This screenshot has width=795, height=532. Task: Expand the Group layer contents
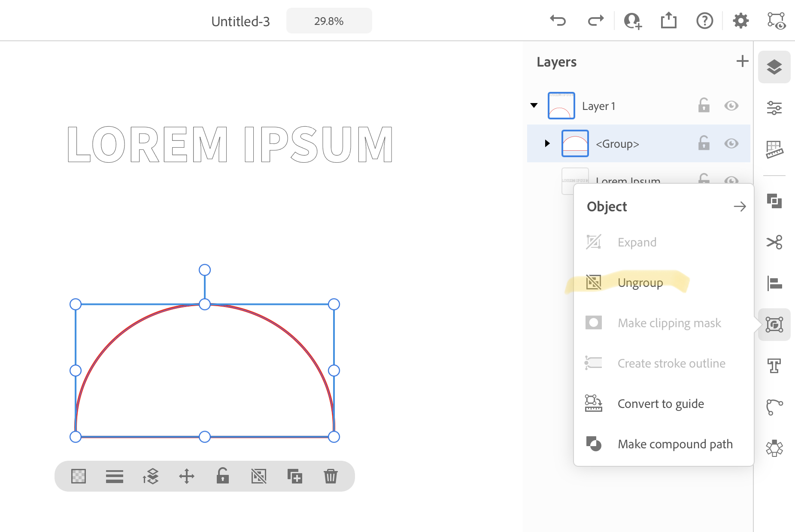pyautogui.click(x=547, y=143)
